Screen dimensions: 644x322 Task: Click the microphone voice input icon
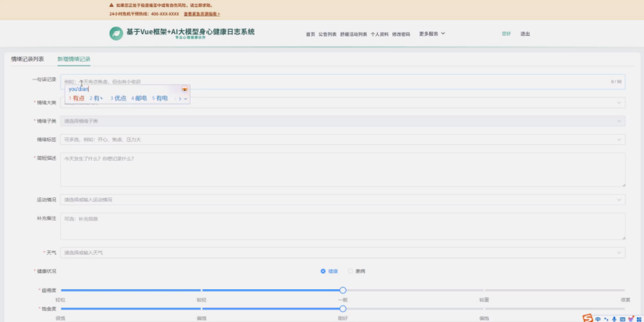pos(614,319)
